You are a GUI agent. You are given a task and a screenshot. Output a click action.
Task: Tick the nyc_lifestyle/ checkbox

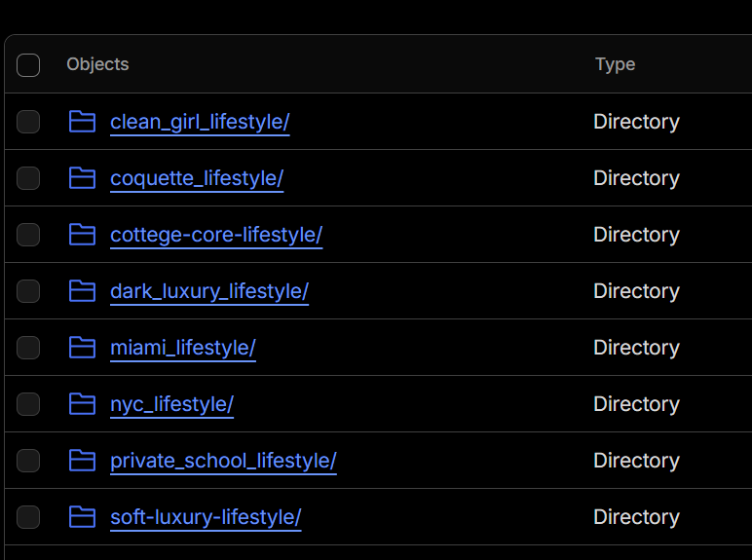click(28, 404)
